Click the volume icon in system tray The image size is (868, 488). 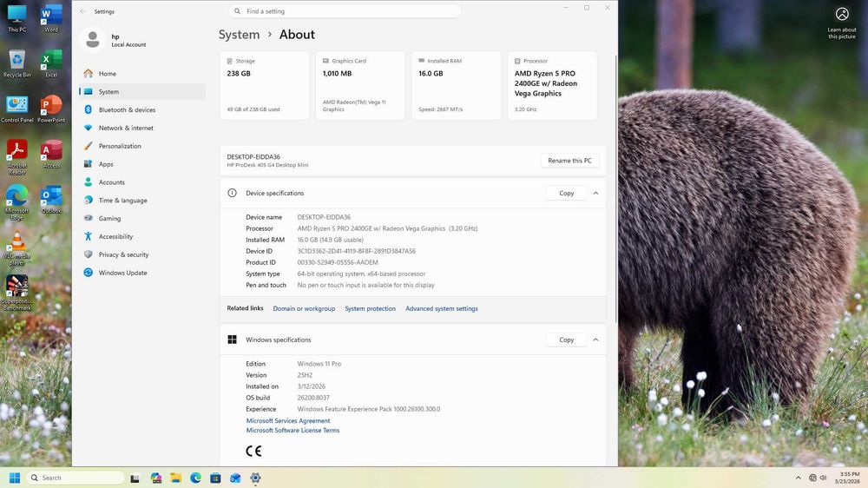(823, 478)
